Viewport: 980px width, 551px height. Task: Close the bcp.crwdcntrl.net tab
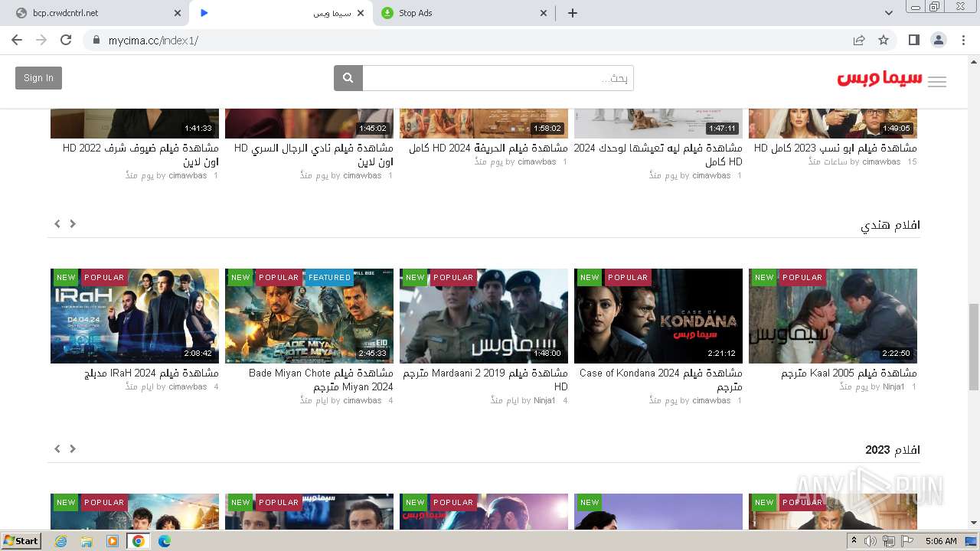point(178,13)
